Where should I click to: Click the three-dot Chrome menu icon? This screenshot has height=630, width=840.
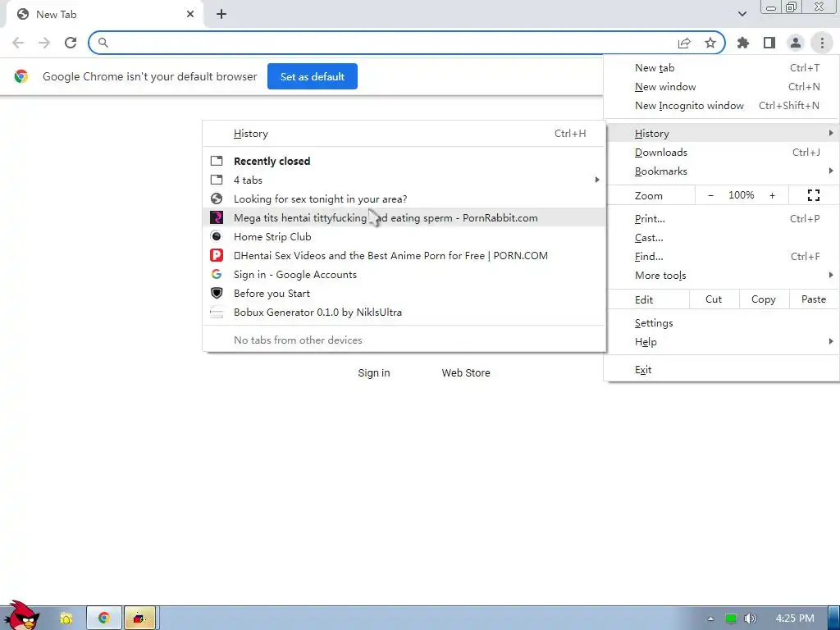coord(822,43)
